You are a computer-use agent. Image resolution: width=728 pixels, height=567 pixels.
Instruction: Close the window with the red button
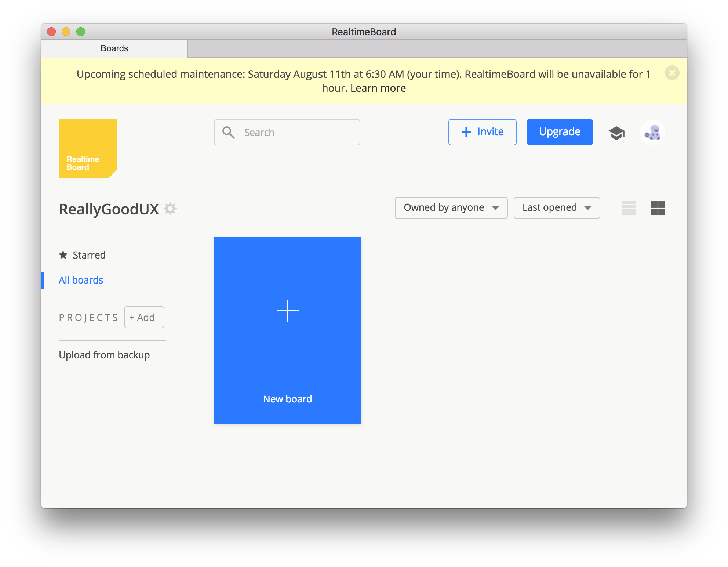pos(51,32)
